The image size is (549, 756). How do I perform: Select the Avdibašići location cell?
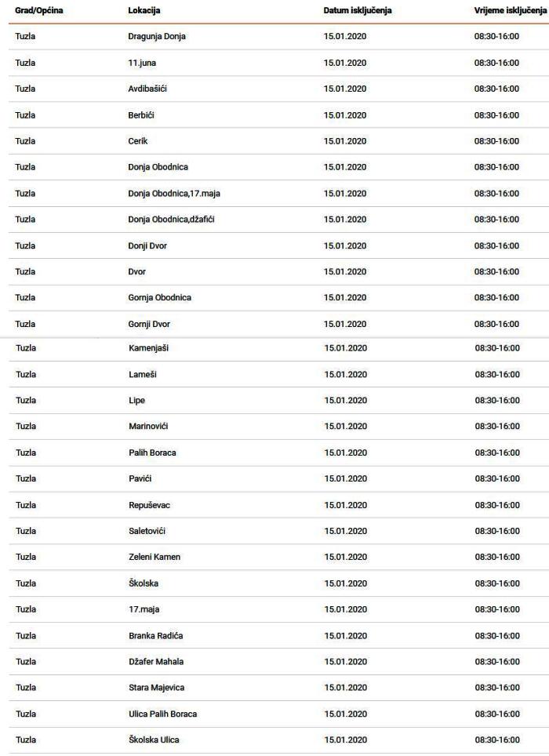point(147,89)
